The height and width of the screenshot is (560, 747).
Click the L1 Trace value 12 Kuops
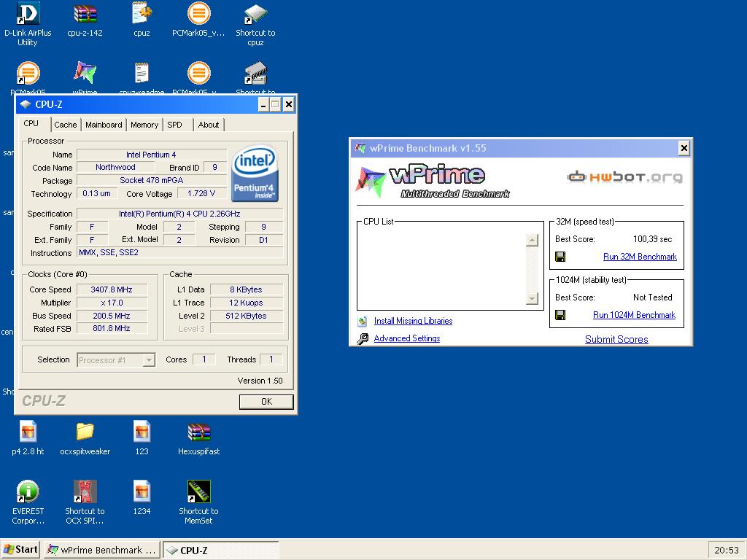click(x=247, y=303)
